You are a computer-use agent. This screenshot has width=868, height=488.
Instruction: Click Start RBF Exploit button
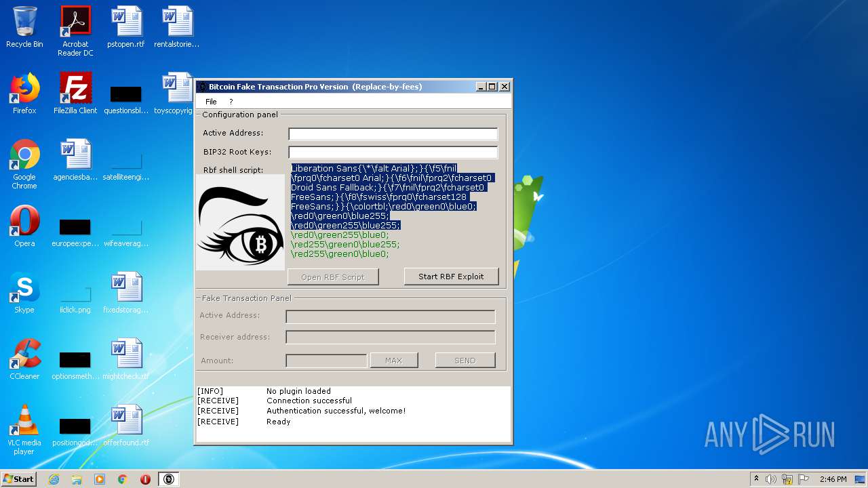(451, 277)
